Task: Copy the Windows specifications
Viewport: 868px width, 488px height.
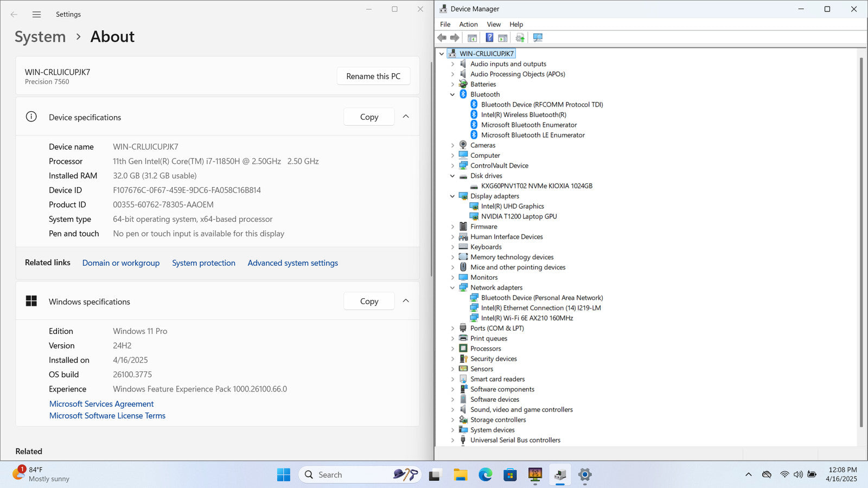Action: click(x=369, y=301)
